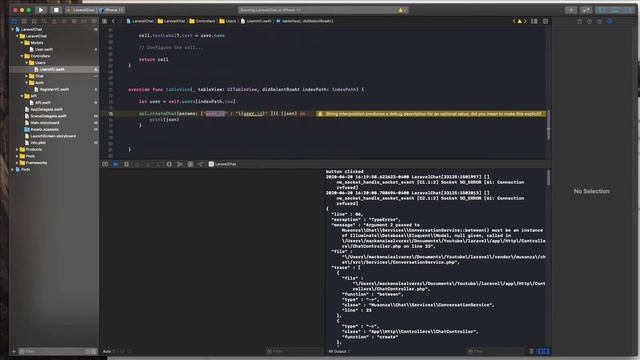Click the warning icon in activity bar
The height and width of the screenshot is (360, 640).
coord(401,10)
